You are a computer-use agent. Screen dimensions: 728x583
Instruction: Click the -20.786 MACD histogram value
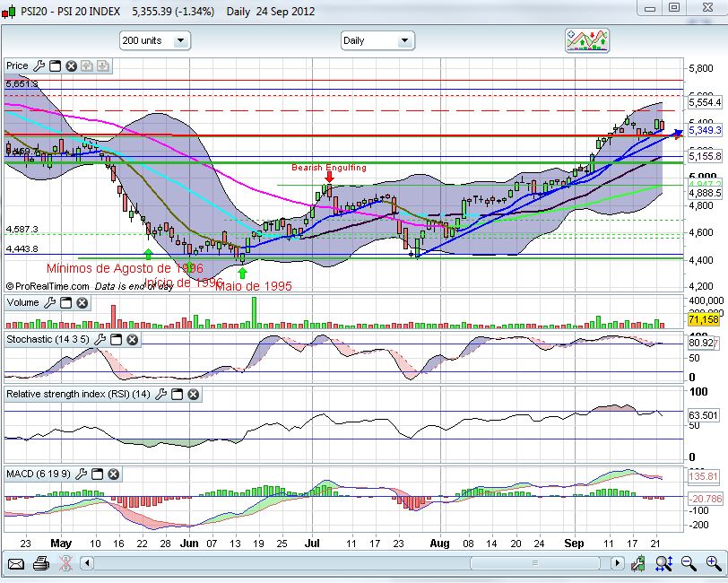pyautogui.click(x=705, y=499)
